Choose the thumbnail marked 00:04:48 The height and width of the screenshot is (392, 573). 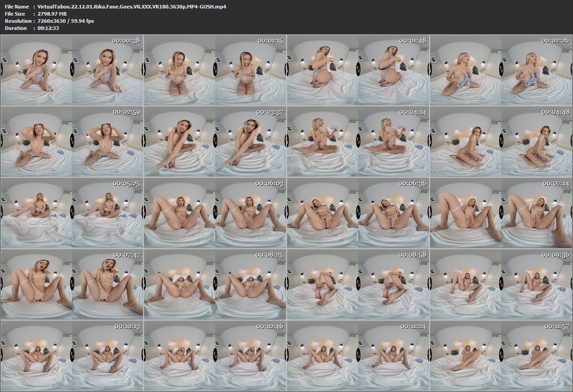click(x=501, y=142)
